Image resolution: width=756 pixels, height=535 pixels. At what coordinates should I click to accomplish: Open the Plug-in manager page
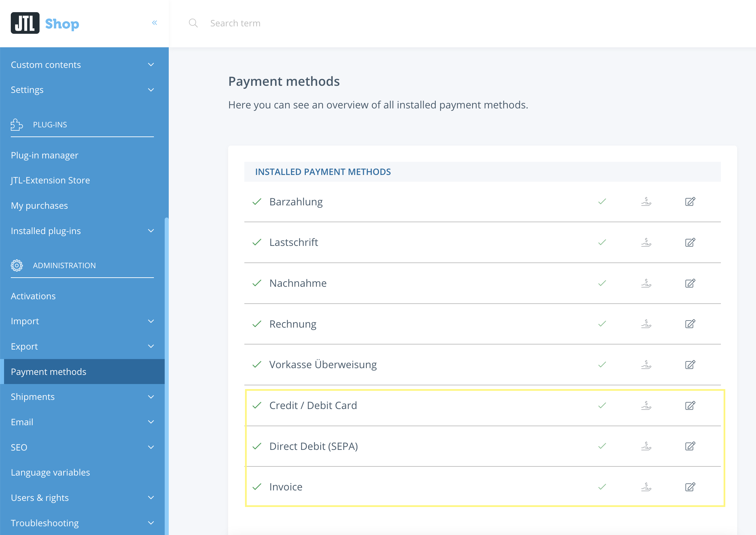pos(45,155)
